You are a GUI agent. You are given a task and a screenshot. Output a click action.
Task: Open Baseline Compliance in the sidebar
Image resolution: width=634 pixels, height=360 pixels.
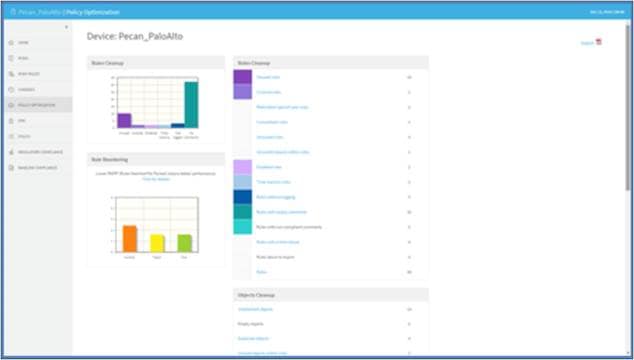pyautogui.click(x=39, y=167)
